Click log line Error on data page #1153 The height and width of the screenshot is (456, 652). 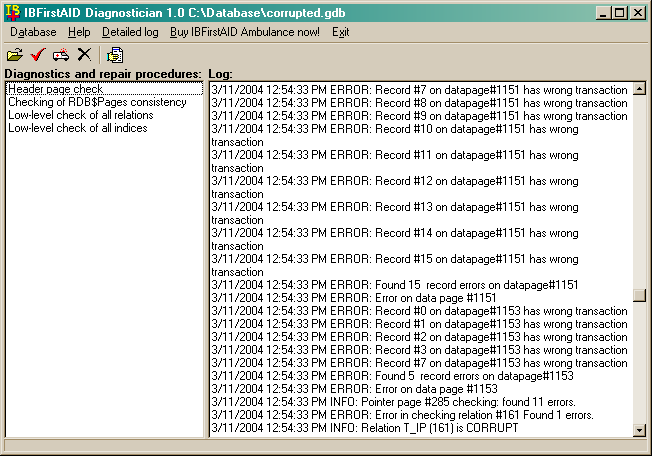pyautogui.click(x=354, y=389)
